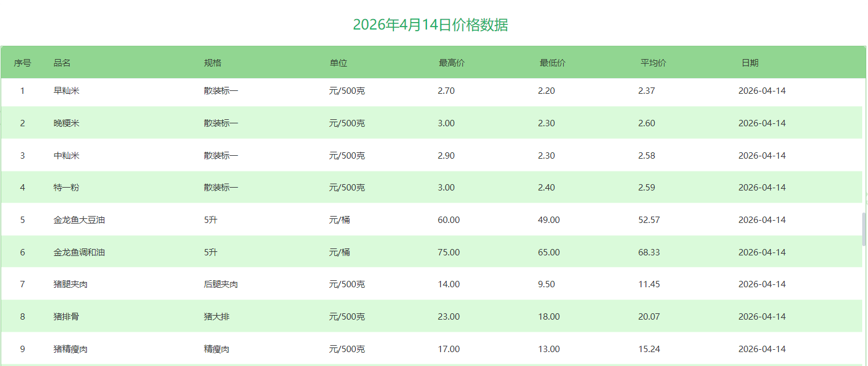868x366 pixels.
Task: Select the 金龙鱼大豆油 row name
Action: 79,220
